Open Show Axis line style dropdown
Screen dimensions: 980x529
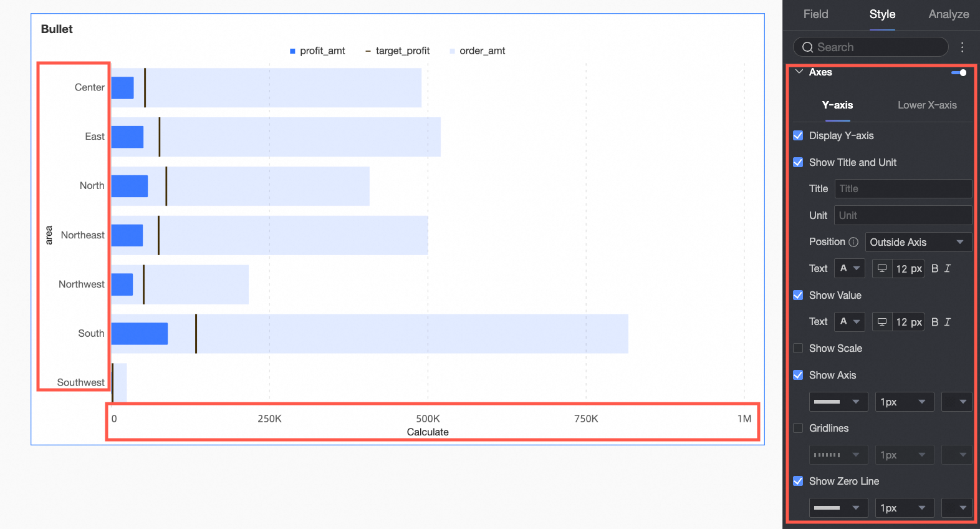(838, 402)
